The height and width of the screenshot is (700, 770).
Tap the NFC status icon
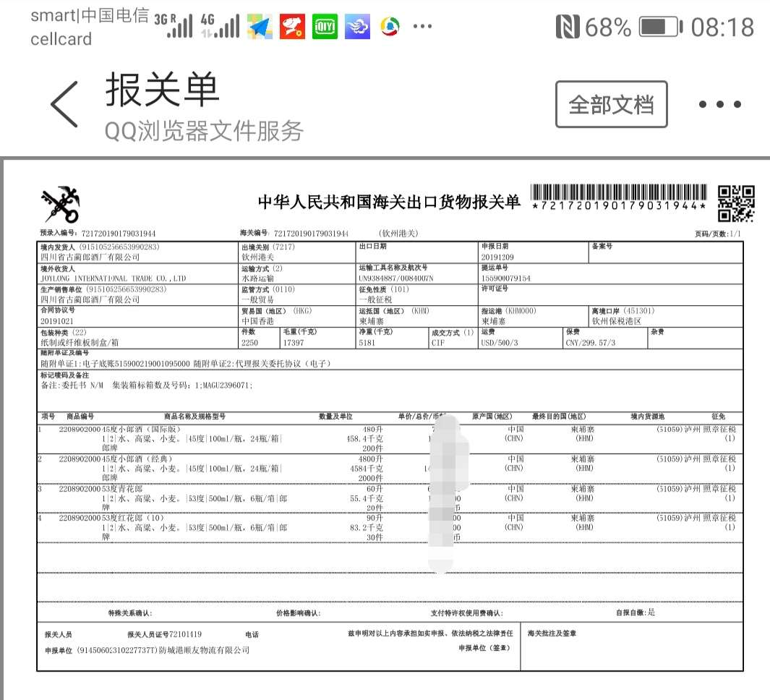567,27
